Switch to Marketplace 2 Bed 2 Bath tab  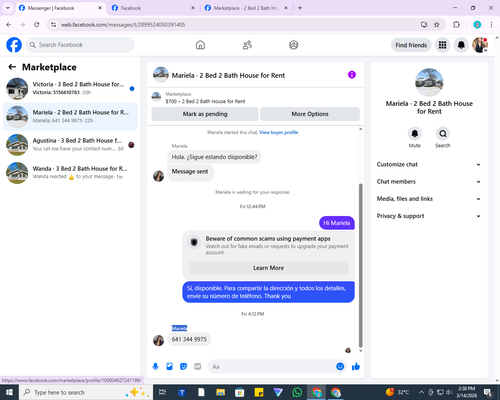pyautogui.click(x=246, y=8)
